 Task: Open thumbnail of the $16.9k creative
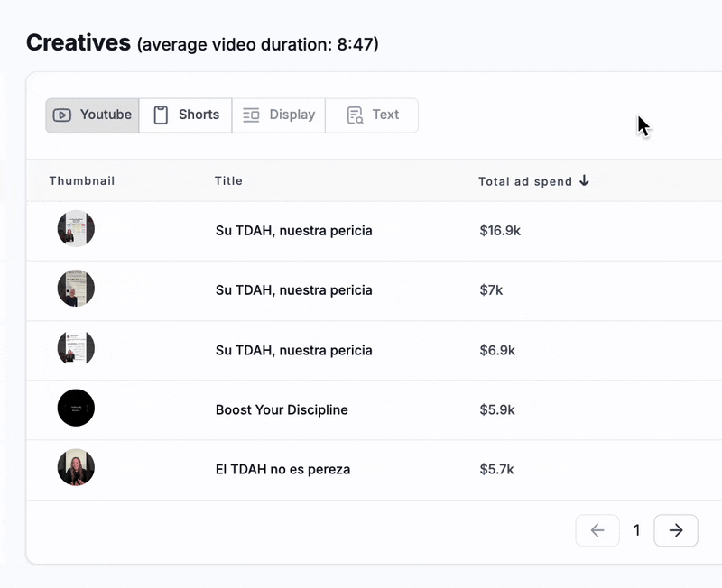tap(76, 229)
